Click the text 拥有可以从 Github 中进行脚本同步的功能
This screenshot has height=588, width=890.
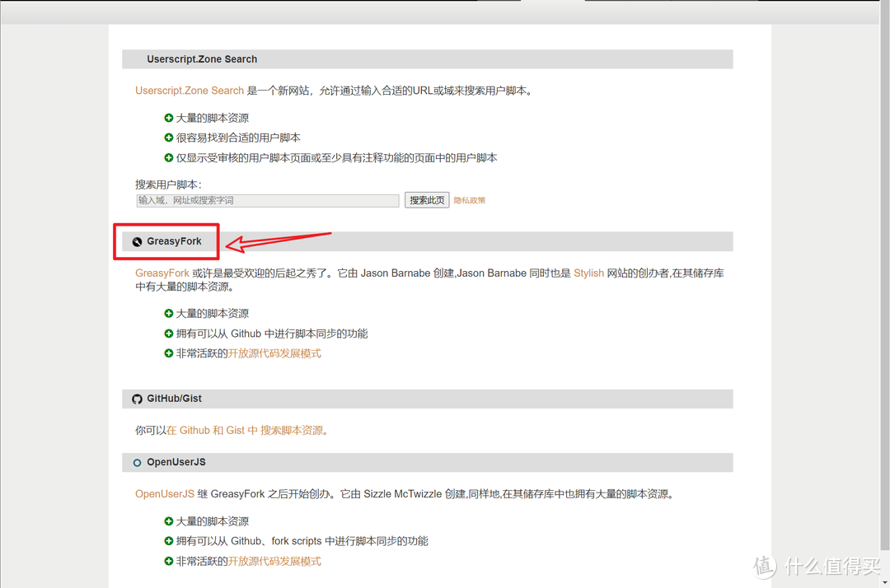tap(272, 334)
